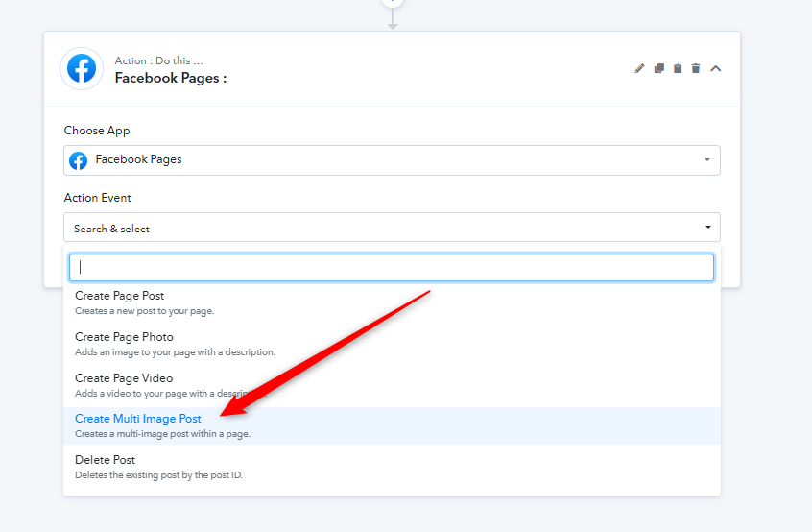The width and height of the screenshot is (812, 532).
Task: Open the Choose App dropdown
Action: [392, 160]
